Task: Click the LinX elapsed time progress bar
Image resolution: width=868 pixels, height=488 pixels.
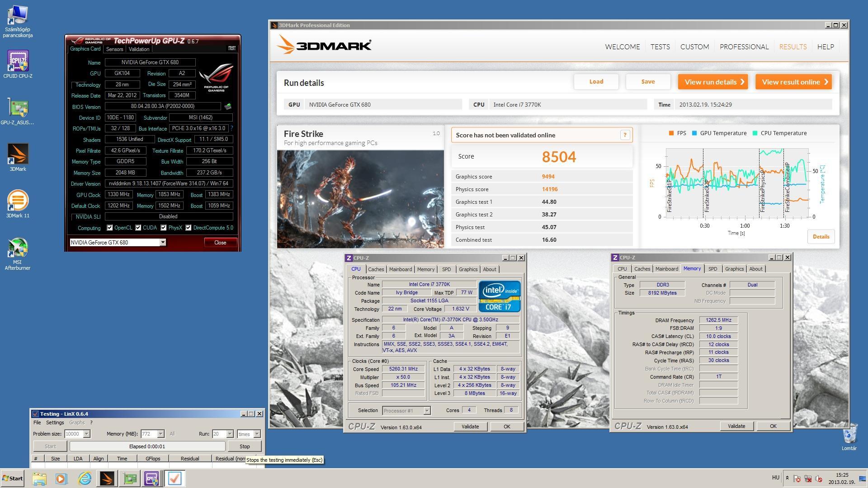Action: pyautogui.click(x=147, y=446)
